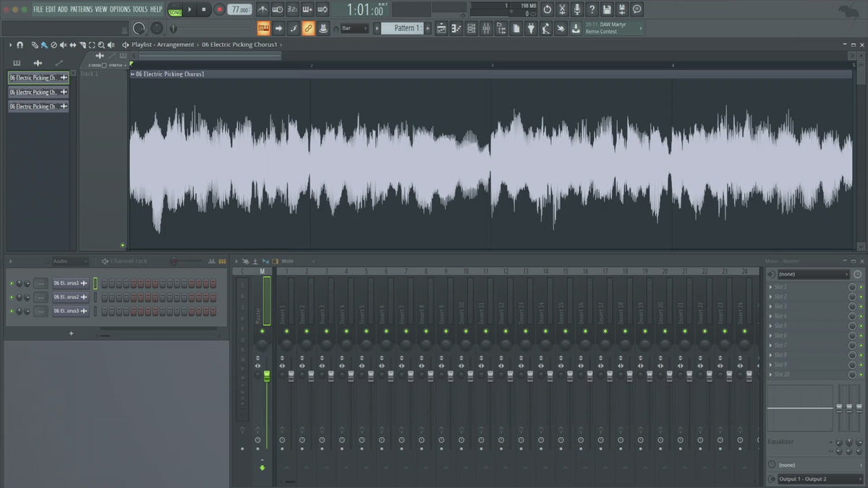Open the OPTIONS menu
The image size is (868, 488).
[x=119, y=9]
